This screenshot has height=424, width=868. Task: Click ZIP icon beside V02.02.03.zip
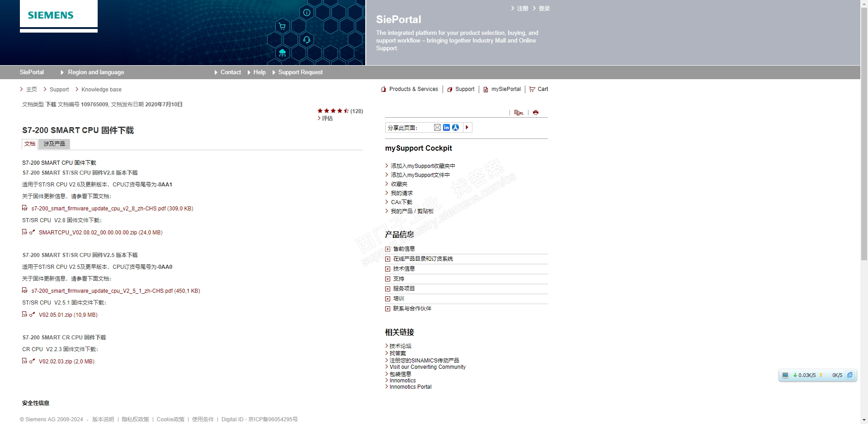click(24, 361)
